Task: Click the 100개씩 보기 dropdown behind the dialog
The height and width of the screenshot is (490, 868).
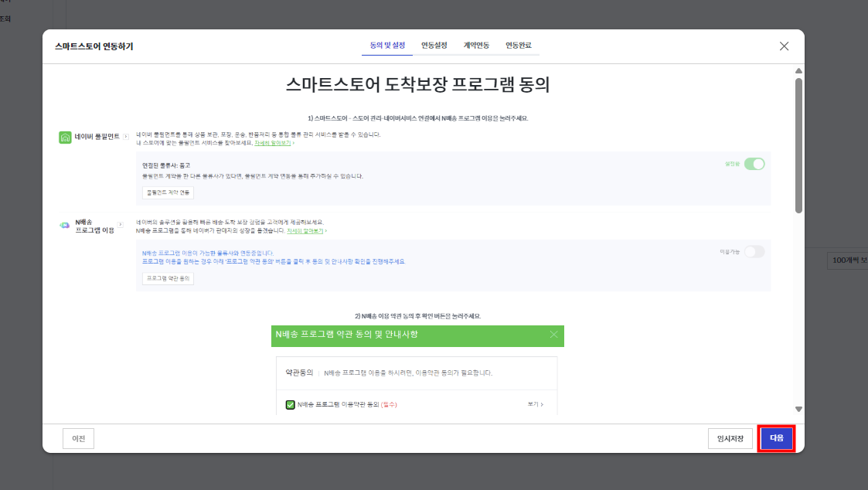Action: tap(848, 260)
